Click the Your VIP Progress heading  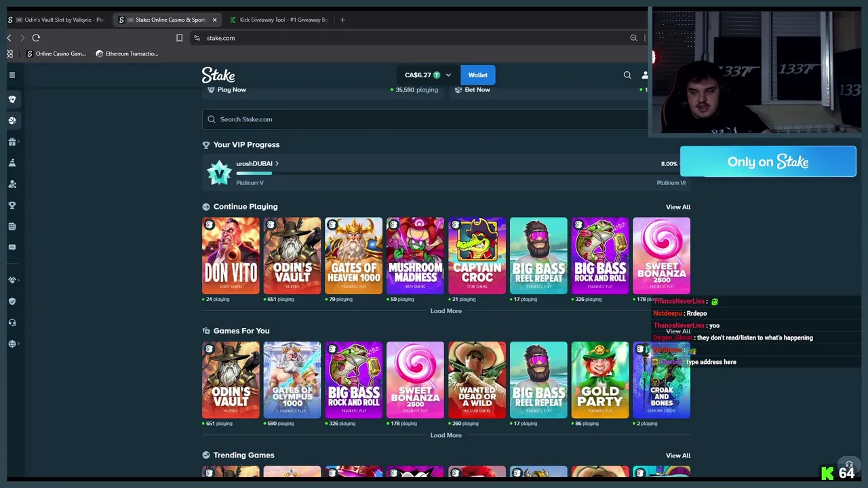click(x=246, y=144)
